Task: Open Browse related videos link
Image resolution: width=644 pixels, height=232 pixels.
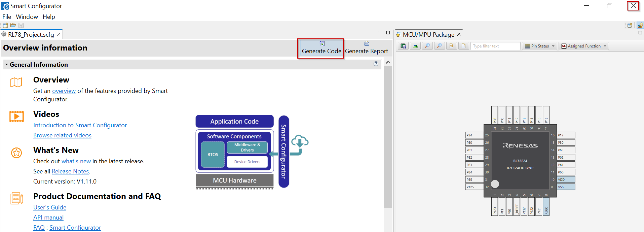Action: 62,135
